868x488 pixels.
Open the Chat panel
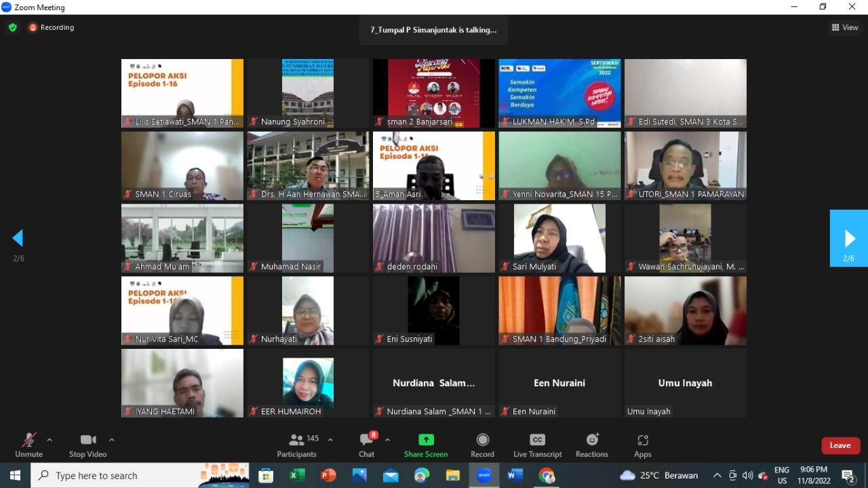(x=366, y=445)
